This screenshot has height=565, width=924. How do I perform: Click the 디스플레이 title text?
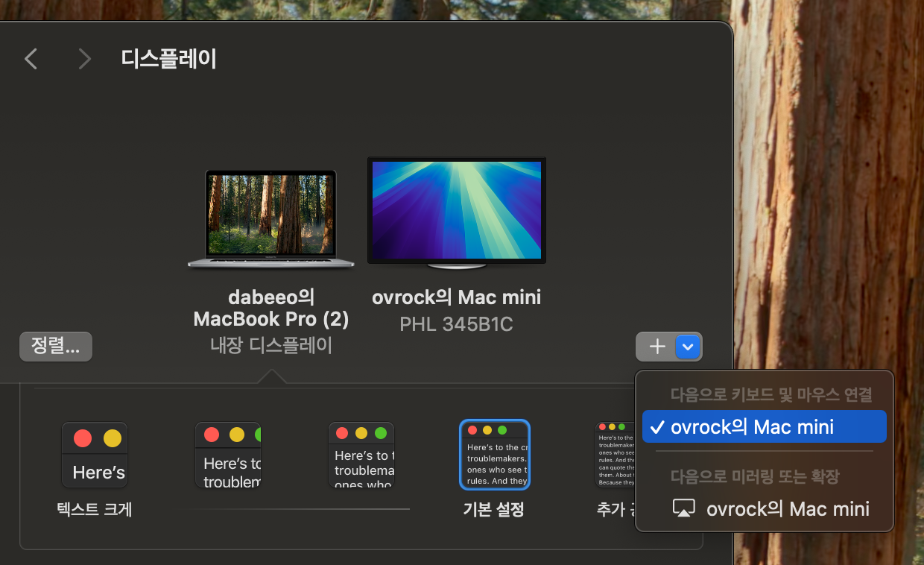coord(169,59)
